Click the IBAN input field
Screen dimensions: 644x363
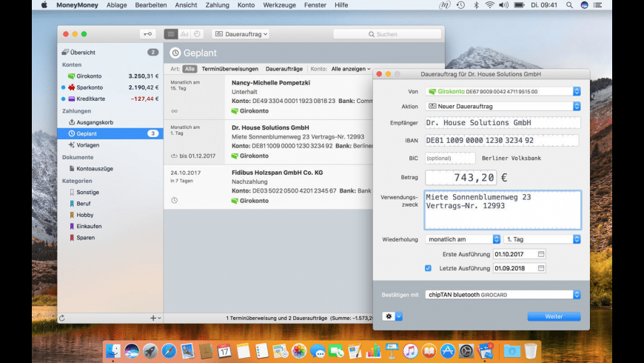[x=502, y=140]
